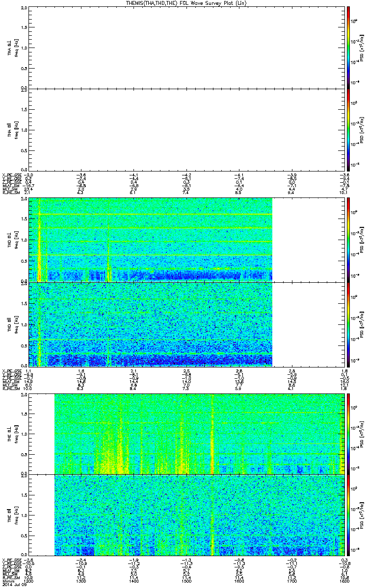The width and height of the screenshot is (368, 588).
Task: Click the 'hhmm' time axis label
Action: click(8, 582)
